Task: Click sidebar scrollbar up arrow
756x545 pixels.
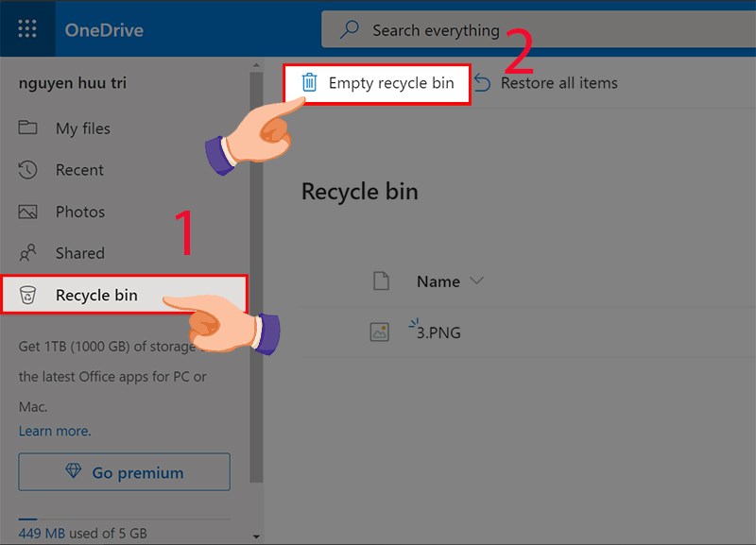Action: click(256, 65)
